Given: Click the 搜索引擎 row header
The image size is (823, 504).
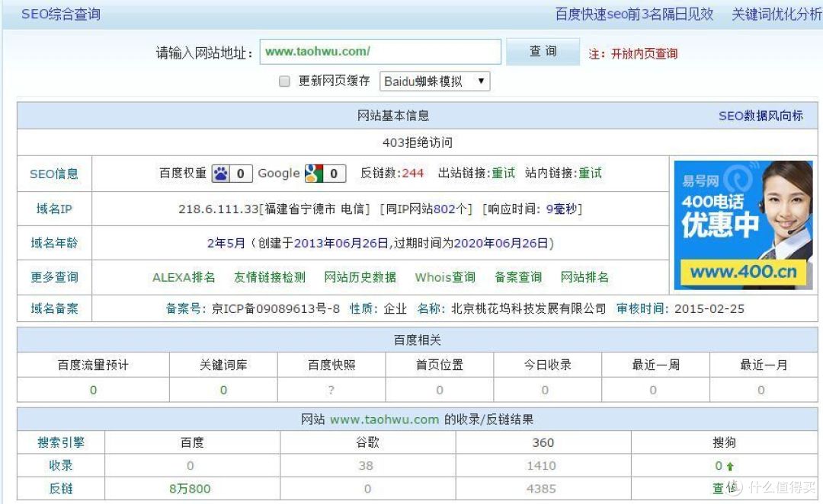Looking at the screenshot, I should tap(61, 442).
